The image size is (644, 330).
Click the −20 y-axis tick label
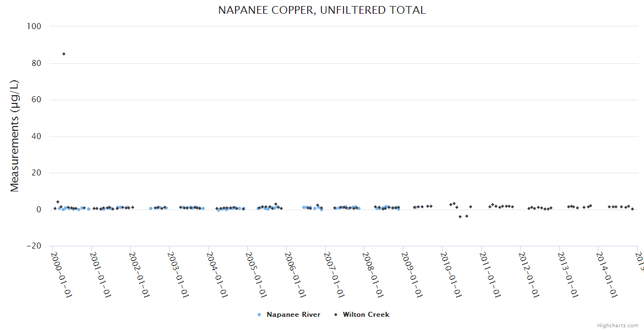point(35,246)
